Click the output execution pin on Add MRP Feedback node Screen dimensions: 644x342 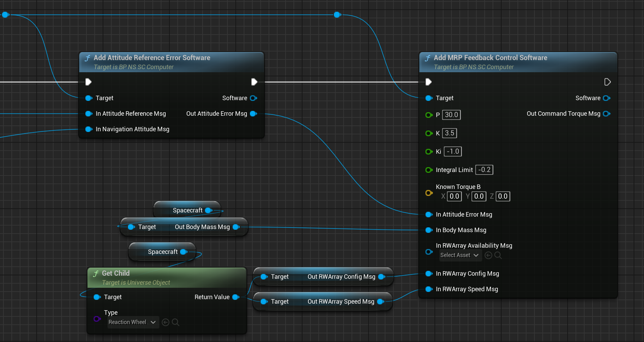tap(607, 82)
